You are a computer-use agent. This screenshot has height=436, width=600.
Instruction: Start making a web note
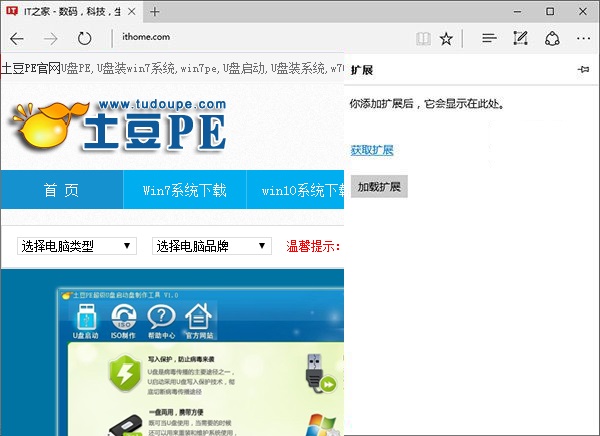click(x=520, y=39)
